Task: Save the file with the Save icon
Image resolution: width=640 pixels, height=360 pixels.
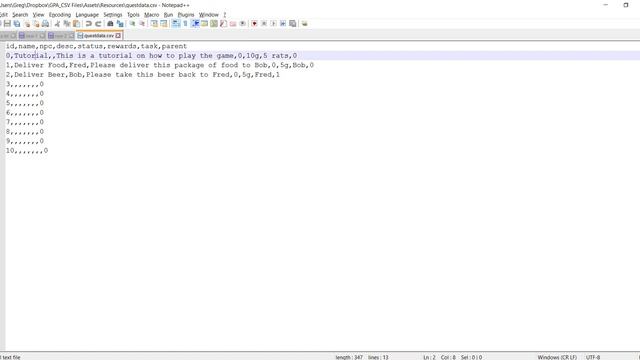Action: pos(7,24)
